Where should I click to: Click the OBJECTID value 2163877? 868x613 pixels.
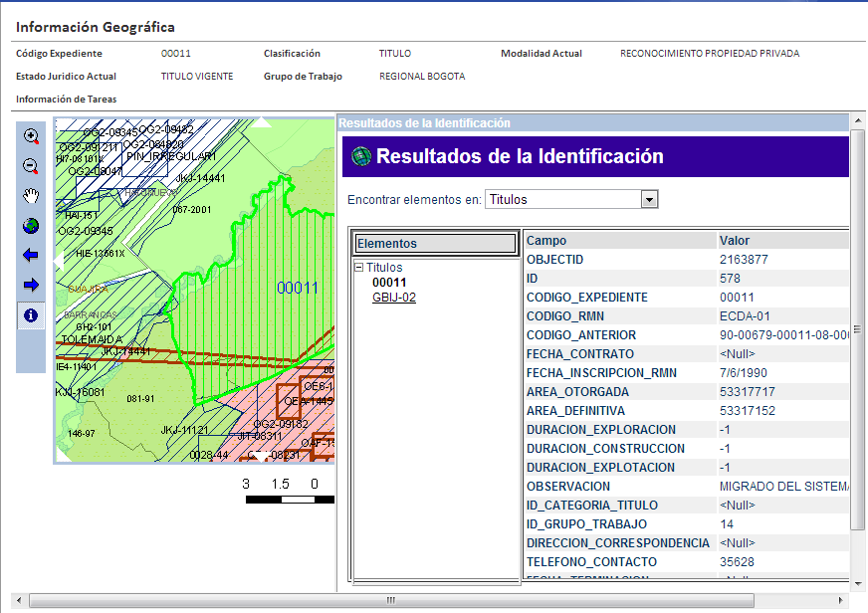[744, 260]
